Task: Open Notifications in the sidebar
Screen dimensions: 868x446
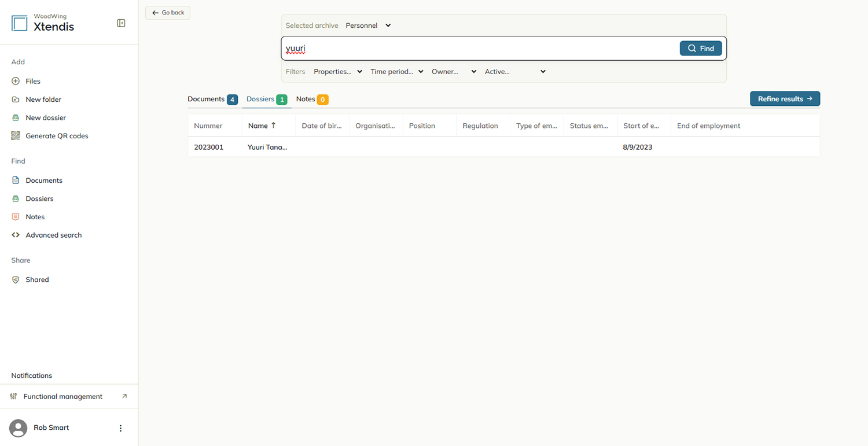Action: click(32, 375)
